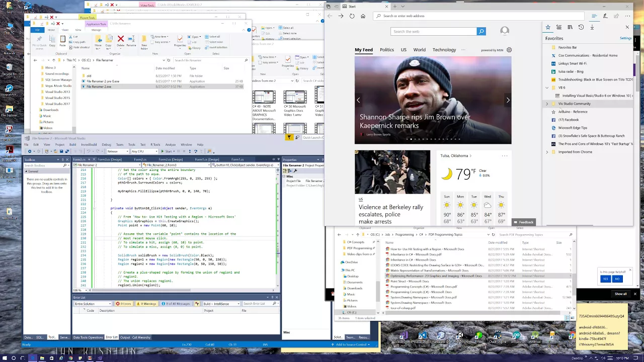Click New folder in File Renamer ribbon

click(144, 42)
